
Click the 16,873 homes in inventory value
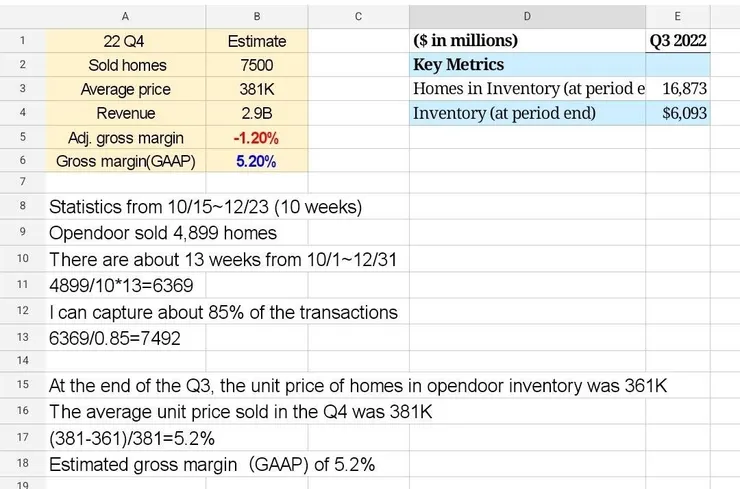pos(678,89)
